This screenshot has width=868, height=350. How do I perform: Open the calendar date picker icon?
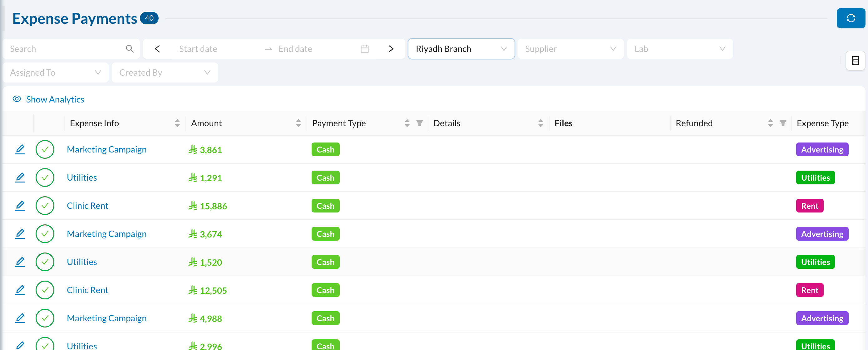pyautogui.click(x=364, y=49)
